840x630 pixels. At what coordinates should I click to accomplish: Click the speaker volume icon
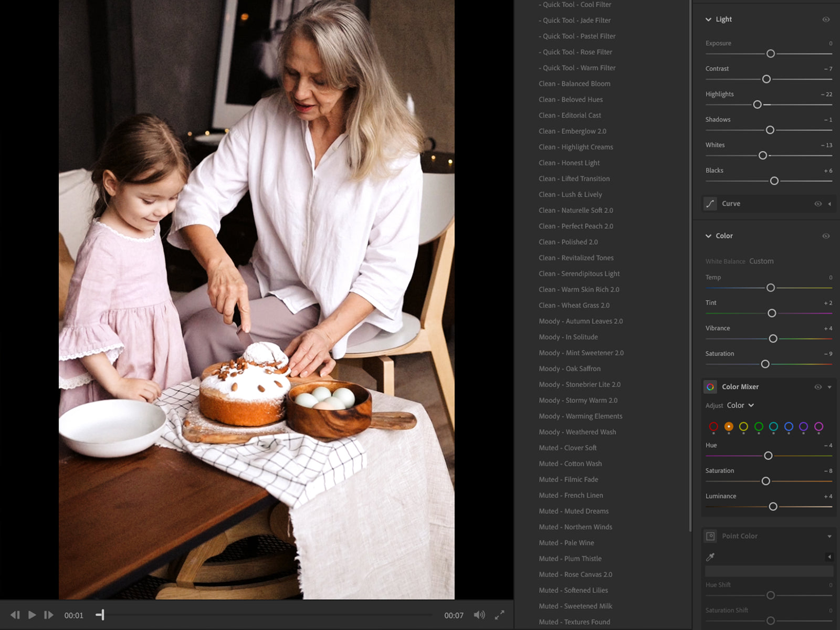point(479,615)
